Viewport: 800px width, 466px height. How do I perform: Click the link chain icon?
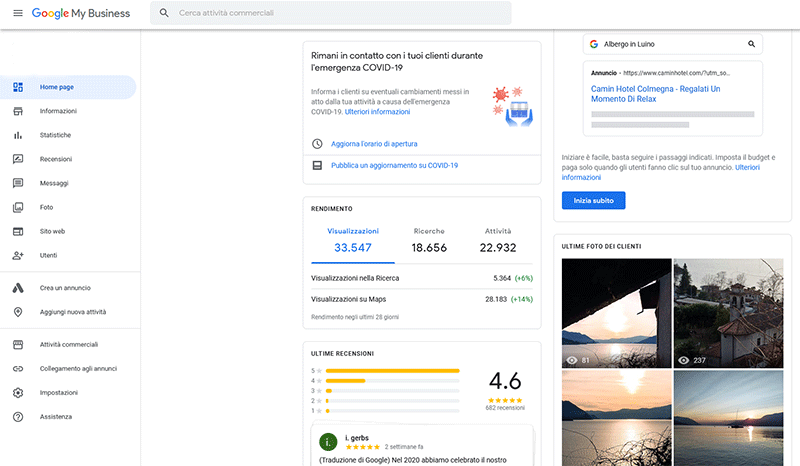(18, 369)
